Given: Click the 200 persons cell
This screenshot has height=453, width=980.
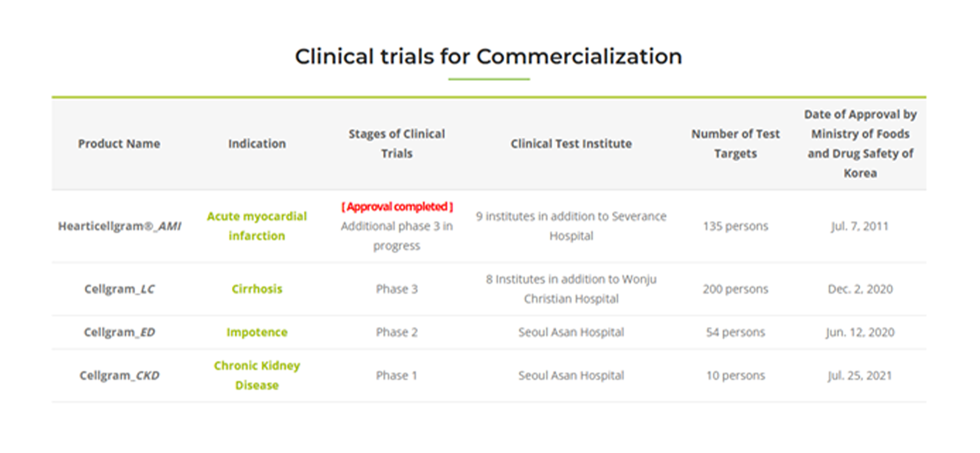Looking at the screenshot, I should [736, 289].
